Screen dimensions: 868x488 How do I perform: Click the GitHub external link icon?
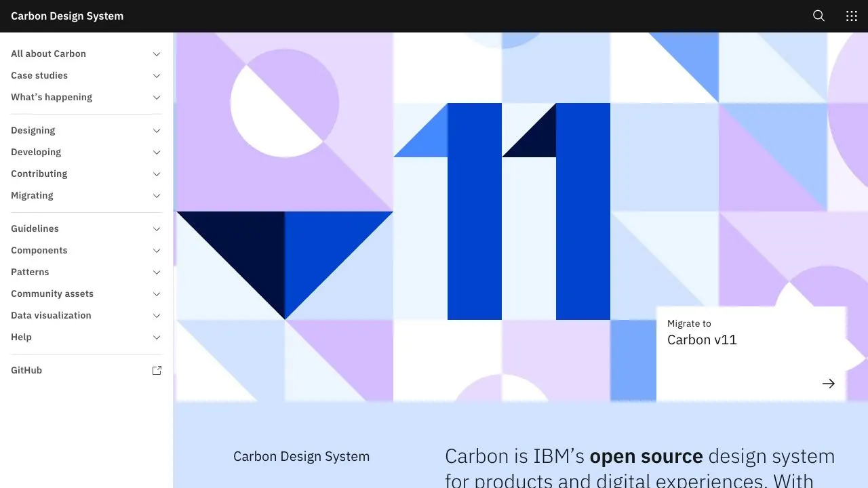[157, 371]
